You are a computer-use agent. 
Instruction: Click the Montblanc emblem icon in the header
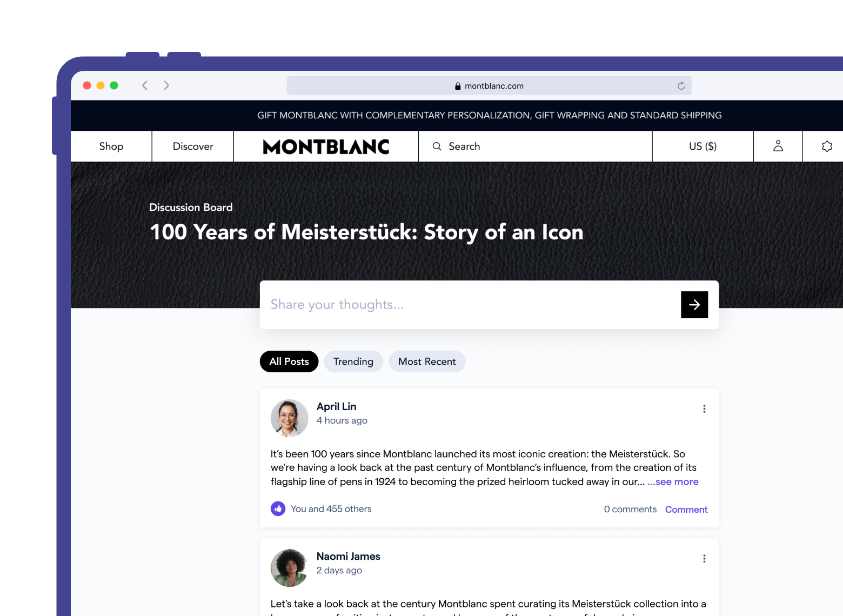point(827,146)
